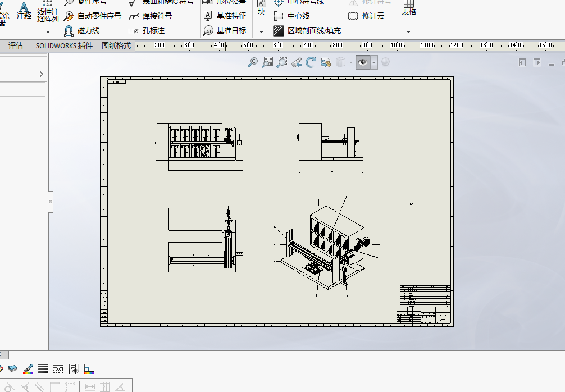
Task: Expand the left panel chevron arrow
Action: tap(42, 74)
